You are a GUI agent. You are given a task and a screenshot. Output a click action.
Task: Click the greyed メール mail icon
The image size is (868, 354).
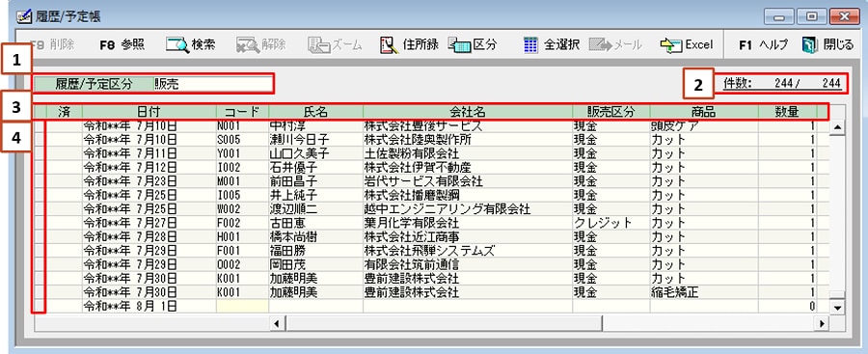click(600, 45)
